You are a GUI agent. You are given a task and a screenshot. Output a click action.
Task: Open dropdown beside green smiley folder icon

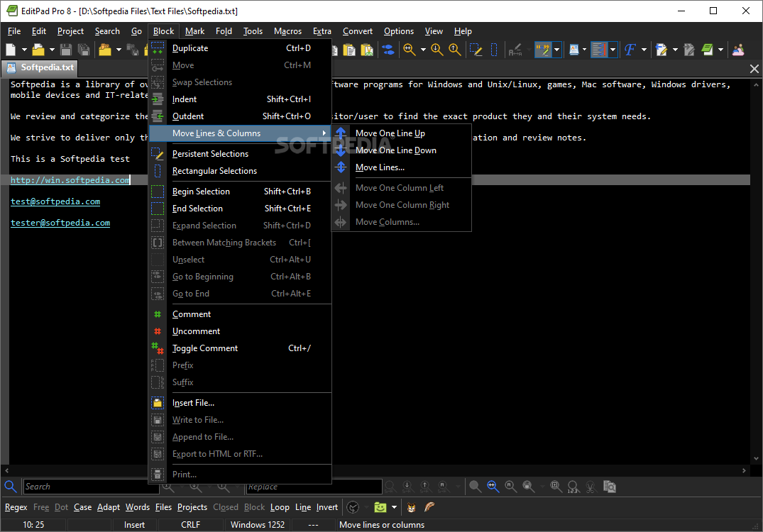(394, 507)
